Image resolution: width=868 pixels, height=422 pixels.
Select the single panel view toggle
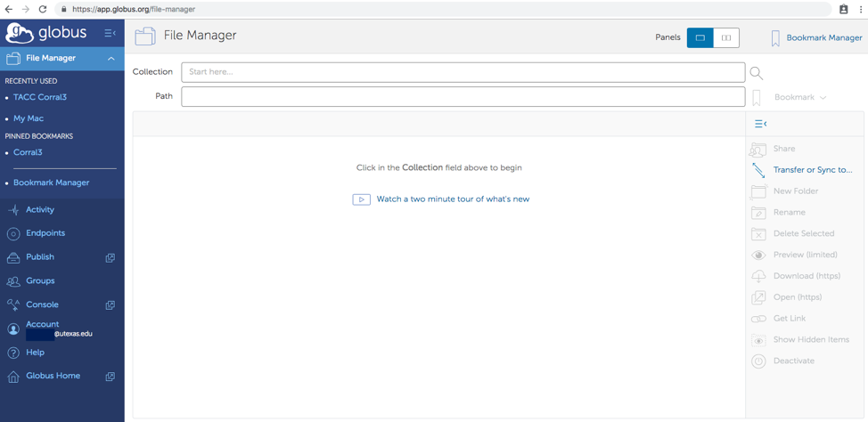700,37
